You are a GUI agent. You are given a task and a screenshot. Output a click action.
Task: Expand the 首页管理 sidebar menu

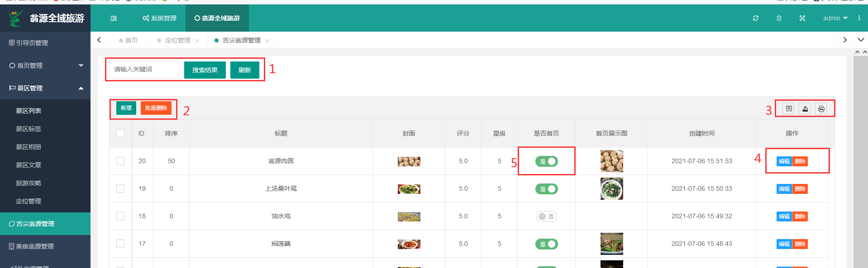tap(45, 66)
